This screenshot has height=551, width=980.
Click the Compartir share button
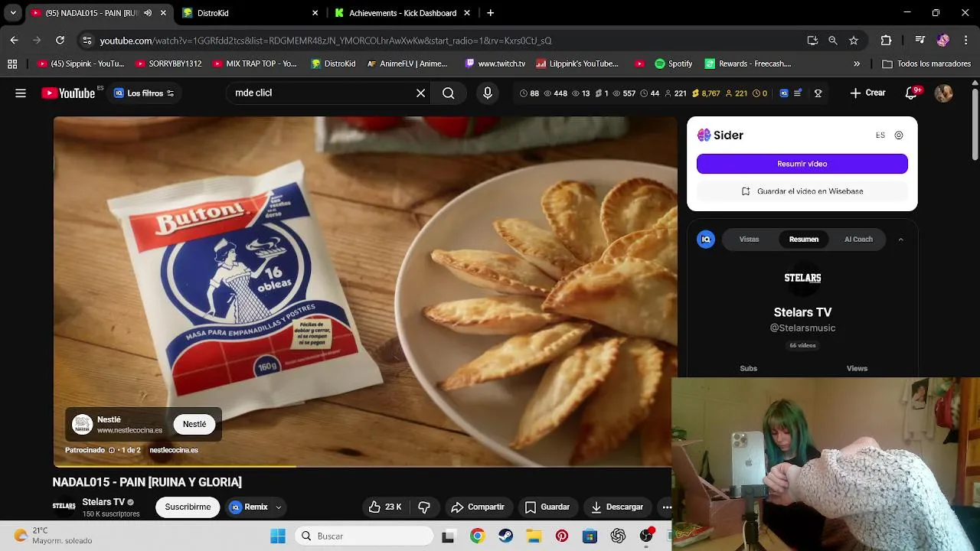click(x=478, y=507)
